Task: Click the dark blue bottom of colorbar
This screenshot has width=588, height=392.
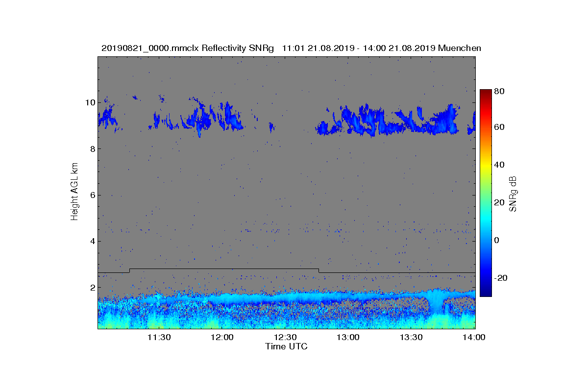Action: pos(486,293)
